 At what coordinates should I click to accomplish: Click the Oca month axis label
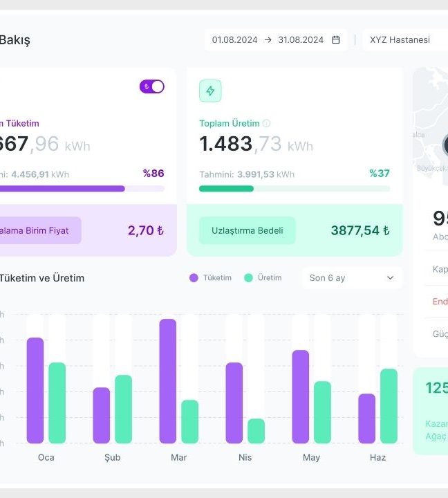click(x=46, y=457)
